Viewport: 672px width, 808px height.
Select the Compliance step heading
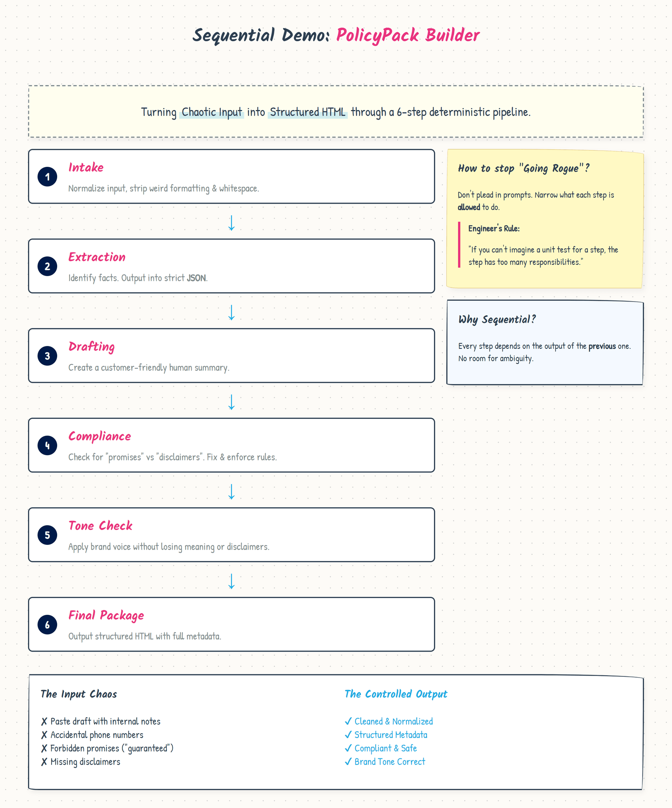click(100, 436)
